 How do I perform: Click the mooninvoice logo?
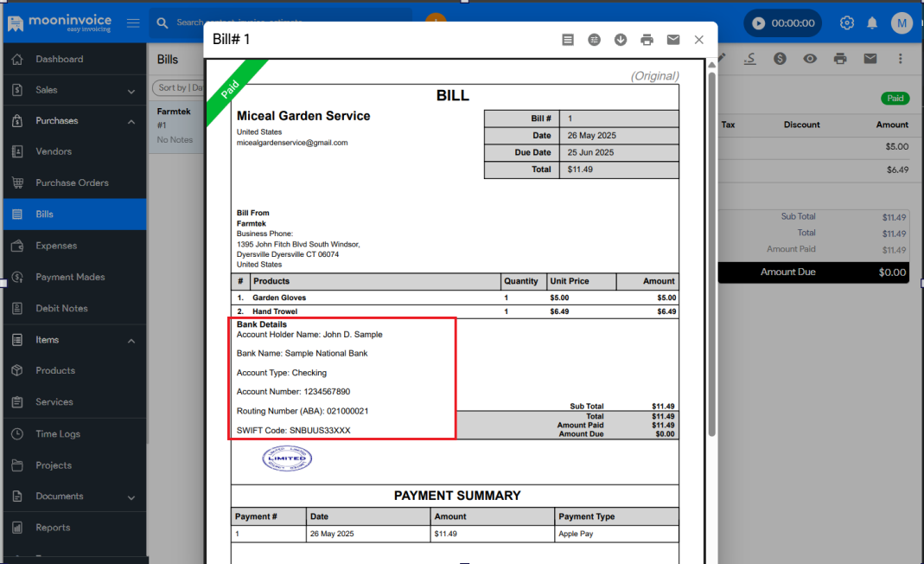[59, 23]
